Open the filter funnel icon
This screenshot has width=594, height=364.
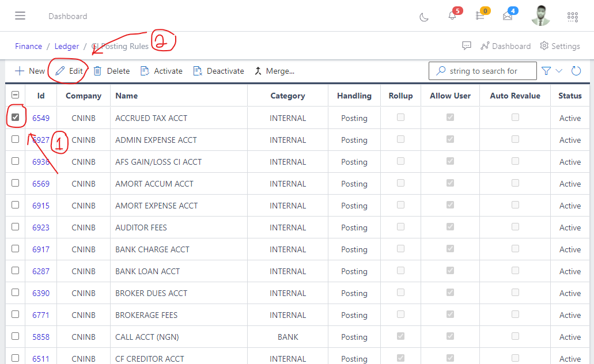click(545, 70)
